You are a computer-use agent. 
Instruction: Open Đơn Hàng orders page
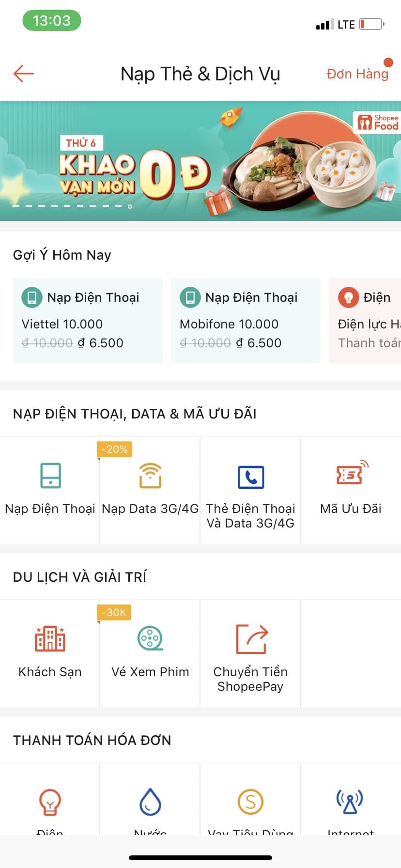click(357, 74)
